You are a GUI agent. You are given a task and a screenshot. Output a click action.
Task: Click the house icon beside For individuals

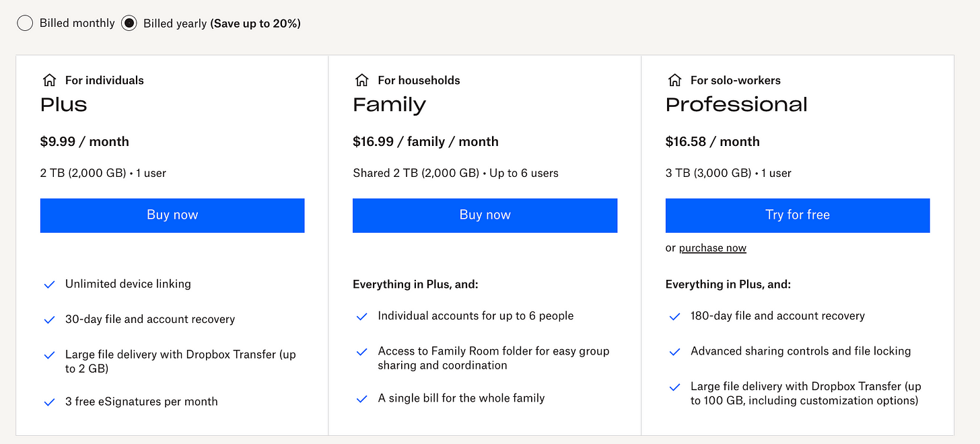49,81
